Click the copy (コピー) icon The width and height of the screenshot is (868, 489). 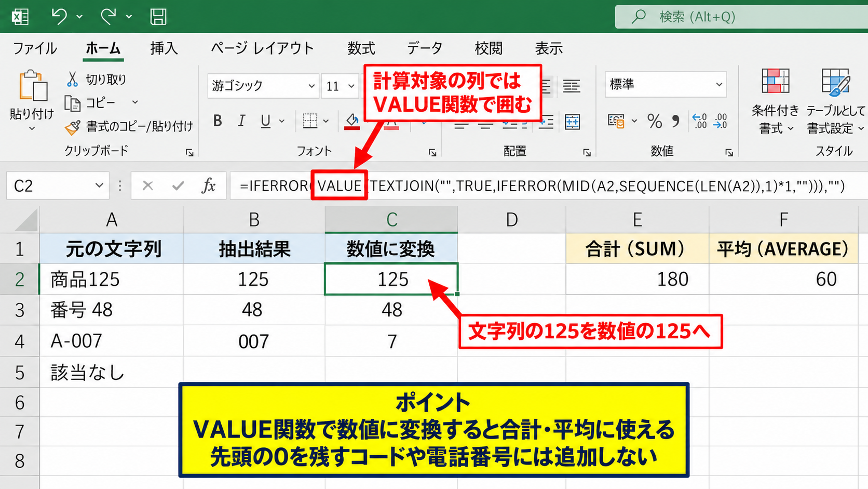point(72,103)
